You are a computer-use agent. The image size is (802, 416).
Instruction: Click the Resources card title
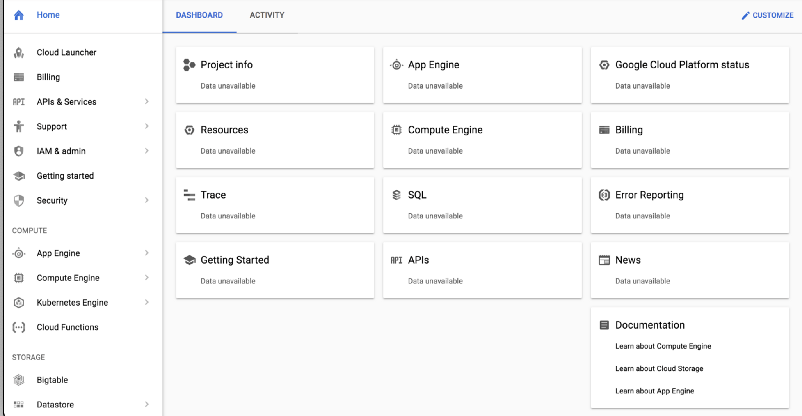tap(224, 130)
